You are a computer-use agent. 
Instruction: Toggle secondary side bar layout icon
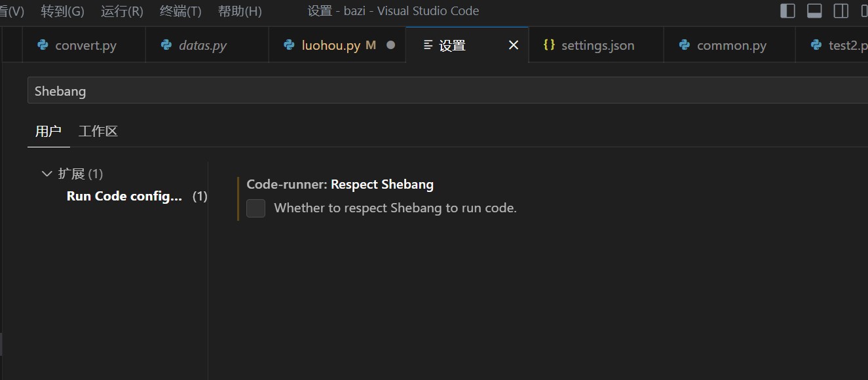(840, 11)
